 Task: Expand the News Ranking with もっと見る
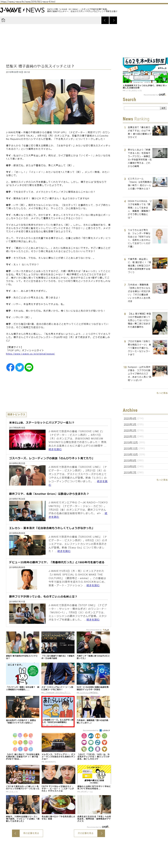162,393
